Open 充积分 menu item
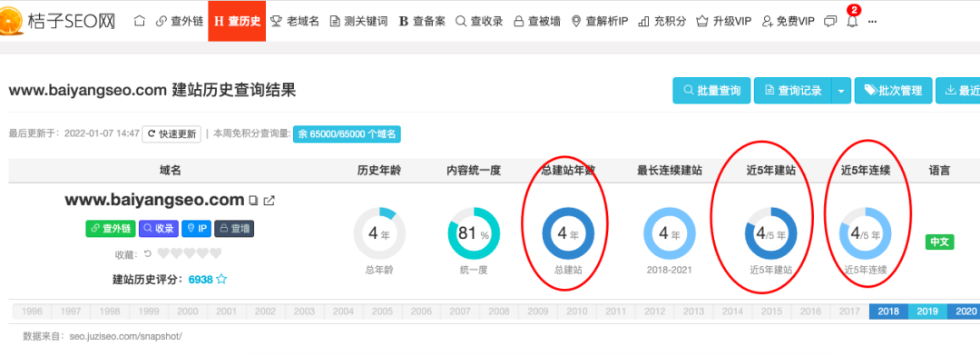The image size is (980, 356). click(661, 21)
